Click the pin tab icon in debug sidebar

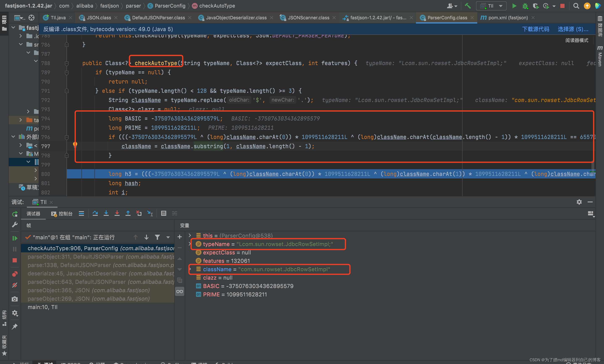(15, 326)
